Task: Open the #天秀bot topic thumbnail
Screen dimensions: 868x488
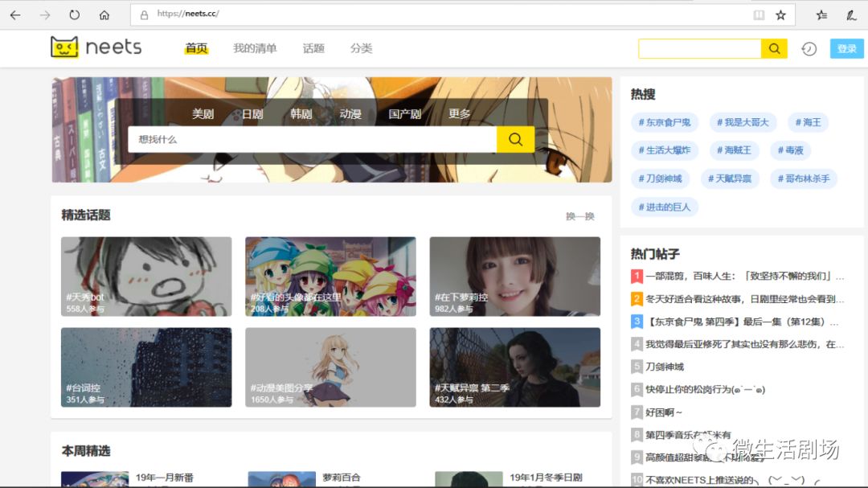Action: tap(146, 277)
